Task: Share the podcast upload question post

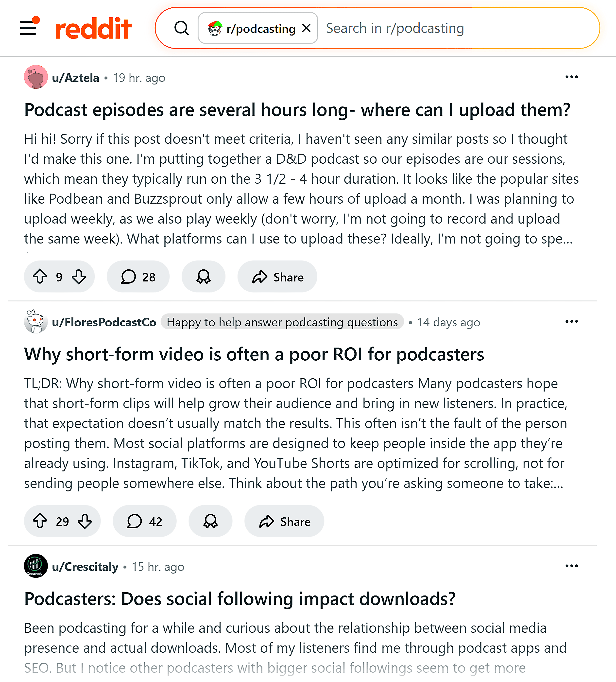Action: tap(277, 277)
